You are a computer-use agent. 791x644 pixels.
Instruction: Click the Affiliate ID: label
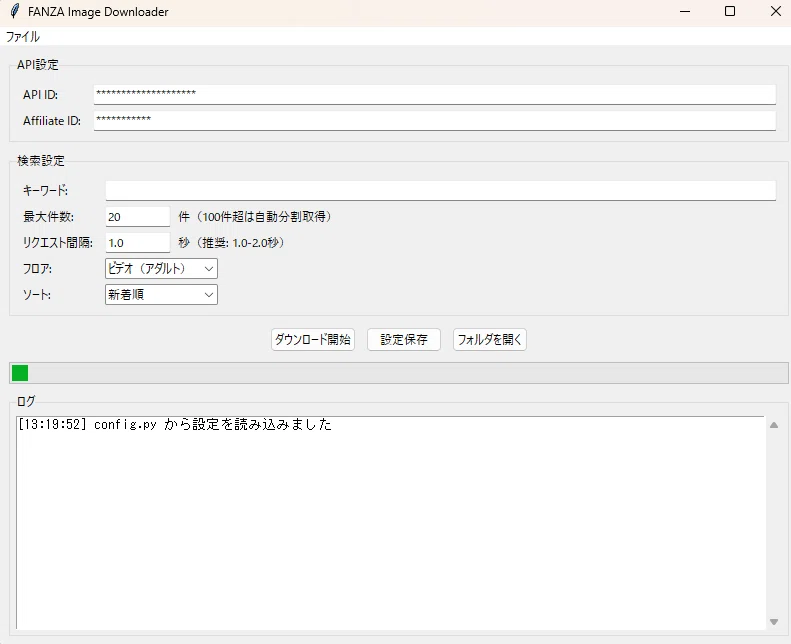[51, 121]
